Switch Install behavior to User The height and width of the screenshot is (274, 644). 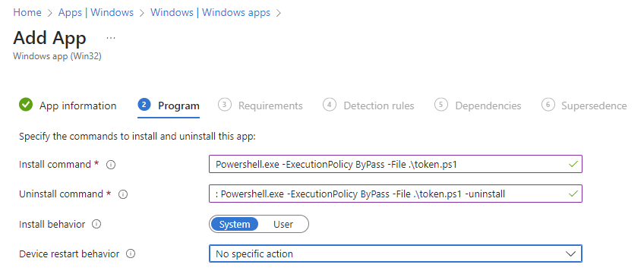[283, 225]
